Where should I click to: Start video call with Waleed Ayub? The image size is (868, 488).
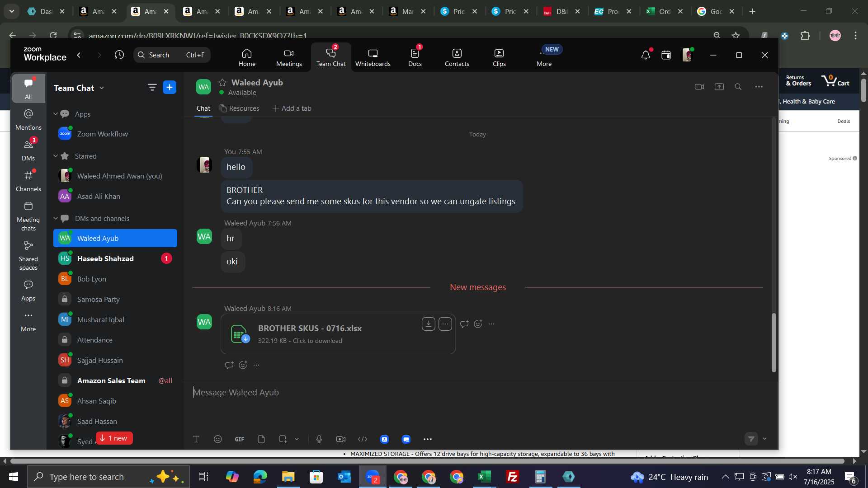point(699,87)
